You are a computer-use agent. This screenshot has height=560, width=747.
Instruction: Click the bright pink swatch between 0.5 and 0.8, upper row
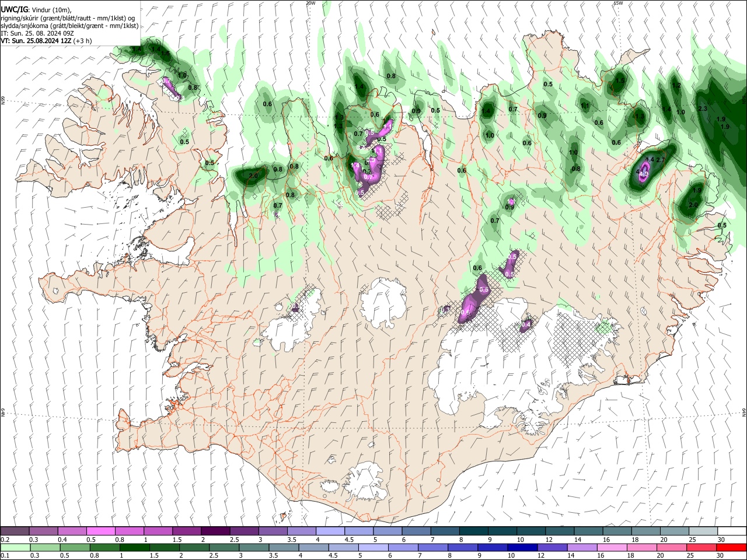tap(100, 531)
